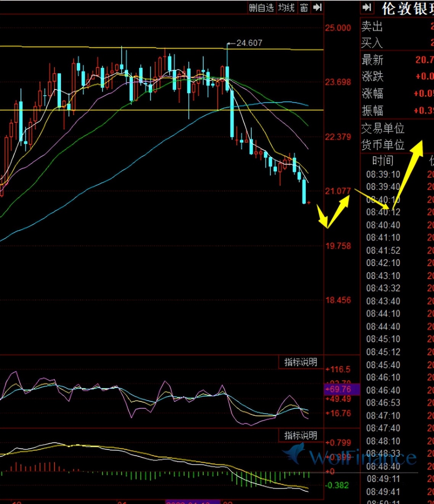Toggle the 窗 window button
Image resolution: width=434 pixels, height=504 pixels.
click(x=304, y=7)
